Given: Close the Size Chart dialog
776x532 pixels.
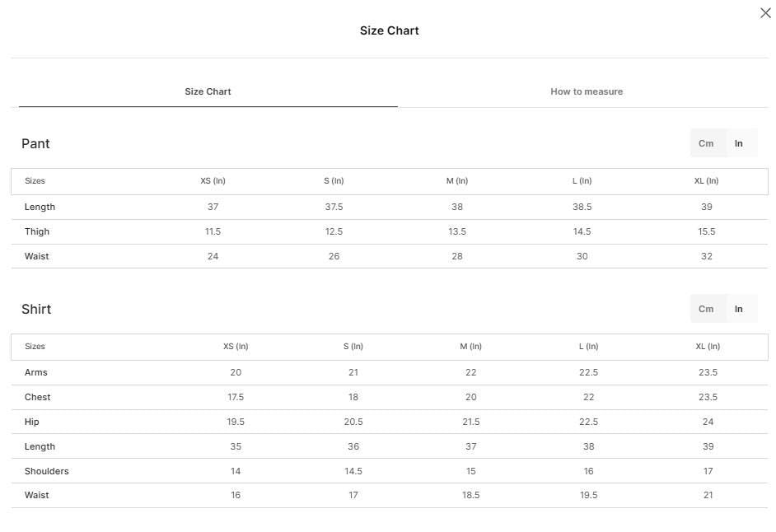Looking at the screenshot, I should [765, 13].
